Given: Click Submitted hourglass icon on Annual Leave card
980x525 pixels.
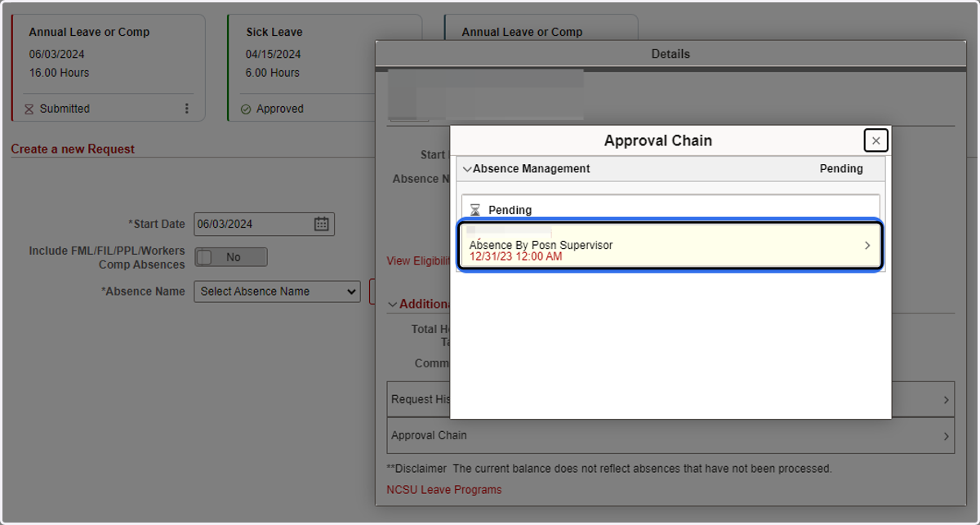Looking at the screenshot, I should click(x=29, y=109).
